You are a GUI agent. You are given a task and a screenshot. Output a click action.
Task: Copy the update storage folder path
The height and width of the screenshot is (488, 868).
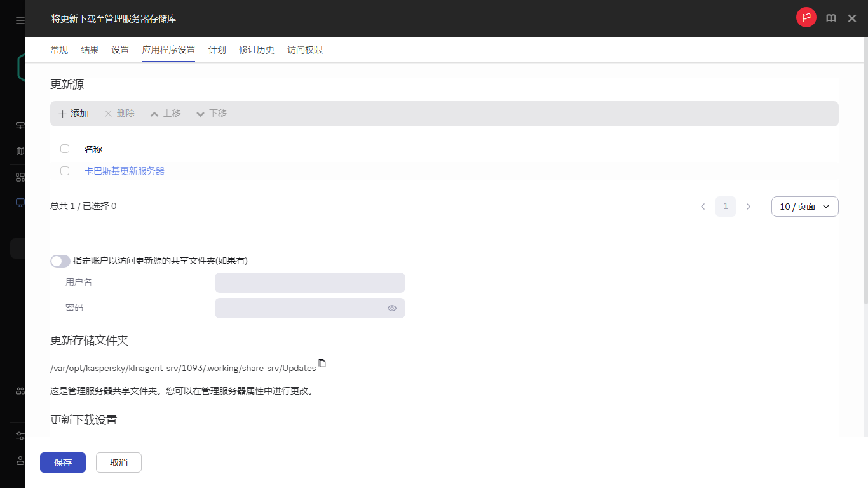322,363
